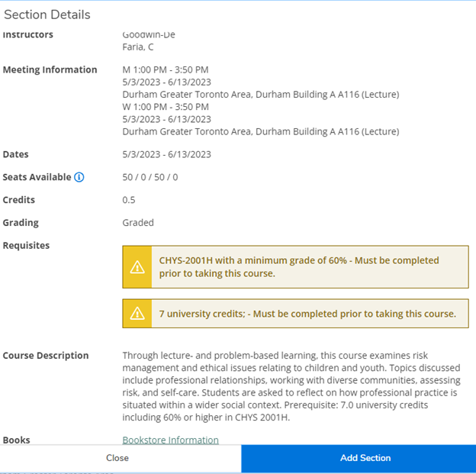This screenshot has height=474, width=476.
Task: Click warning icon beside 7 university credits
Action: [137, 314]
